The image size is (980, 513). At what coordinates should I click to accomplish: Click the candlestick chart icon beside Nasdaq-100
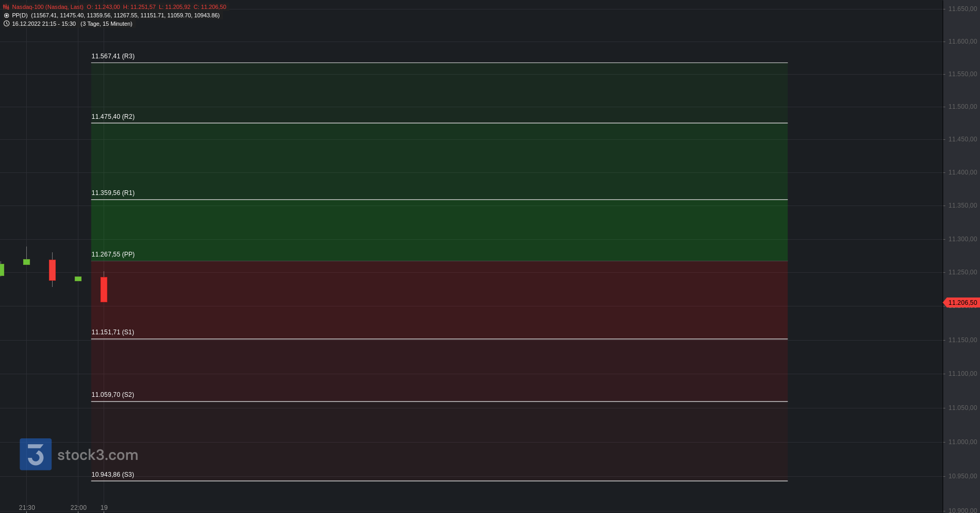[x=6, y=7]
